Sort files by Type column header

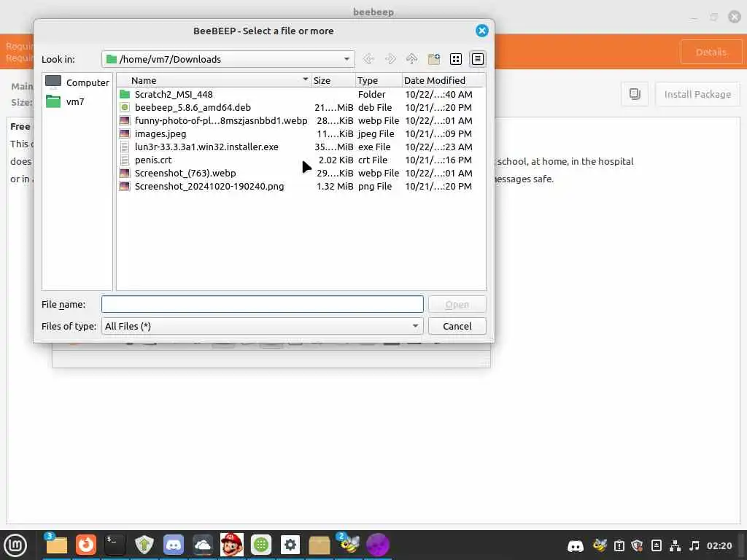pos(379,80)
